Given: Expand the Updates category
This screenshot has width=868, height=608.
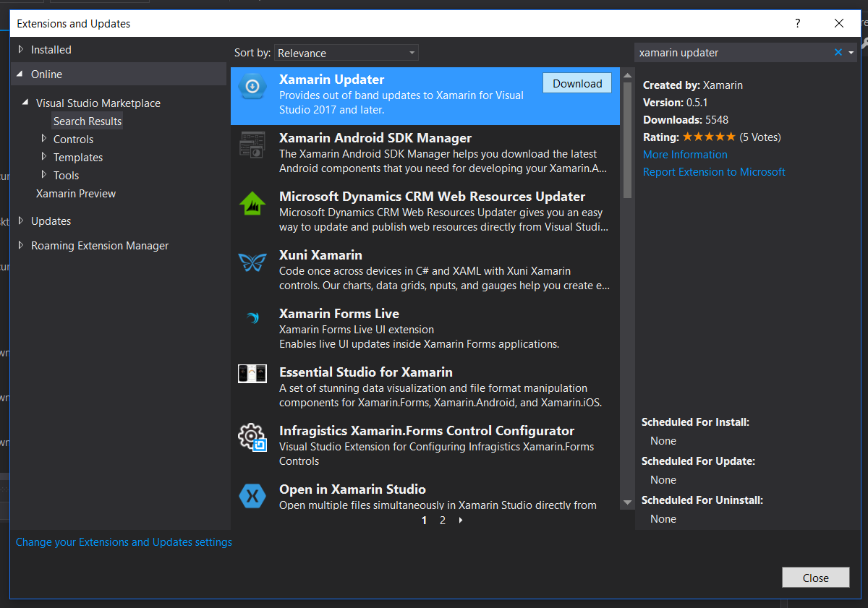Looking at the screenshot, I should pyautogui.click(x=21, y=220).
